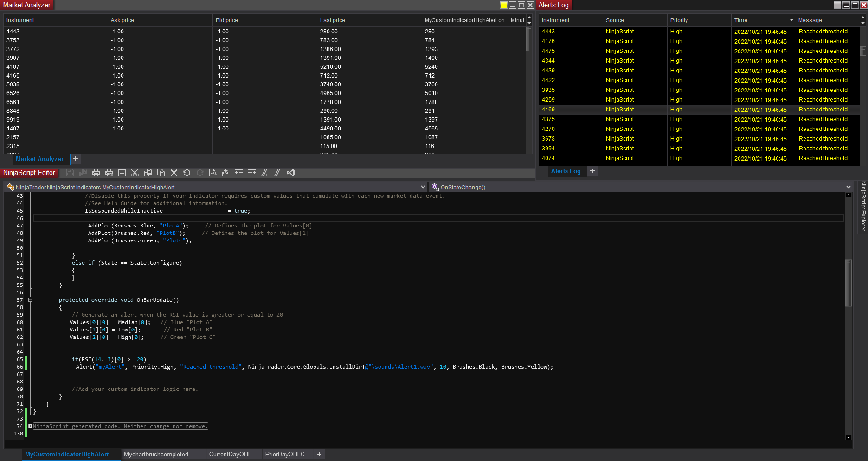Switch to the PriorDayOHLC tab
This screenshot has height=461, width=868.
(x=285, y=454)
